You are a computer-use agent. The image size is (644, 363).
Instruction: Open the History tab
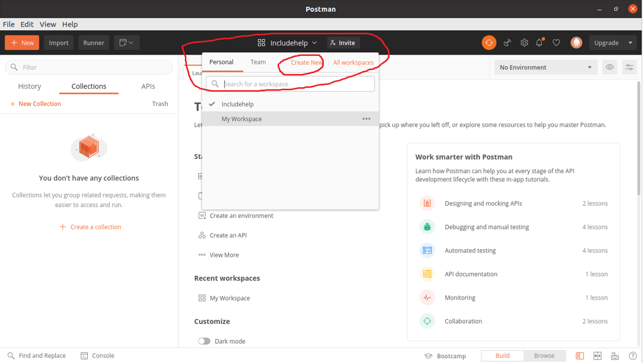[x=29, y=86]
